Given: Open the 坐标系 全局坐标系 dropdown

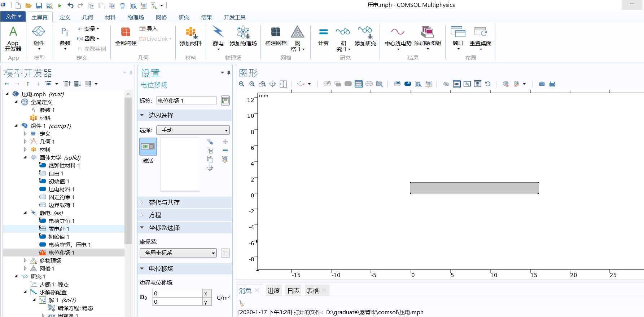Looking at the screenshot, I should [x=178, y=253].
